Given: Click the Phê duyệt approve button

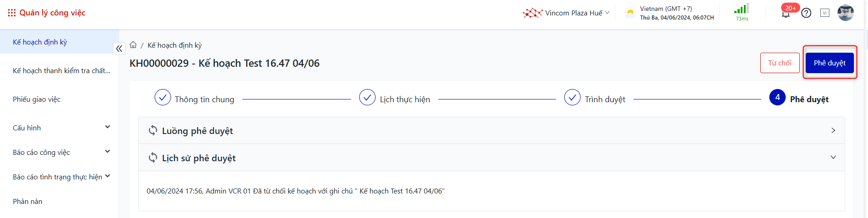Looking at the screenshot, I should point(829,63).
